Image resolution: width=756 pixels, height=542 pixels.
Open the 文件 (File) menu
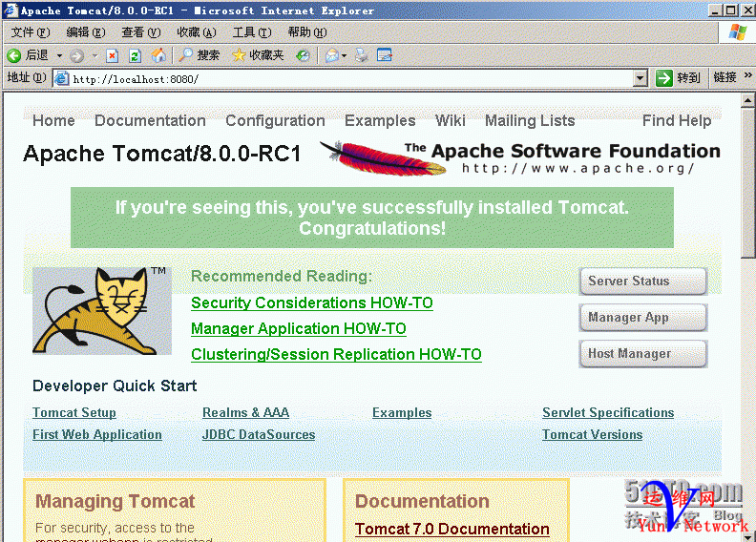(30, 32)
